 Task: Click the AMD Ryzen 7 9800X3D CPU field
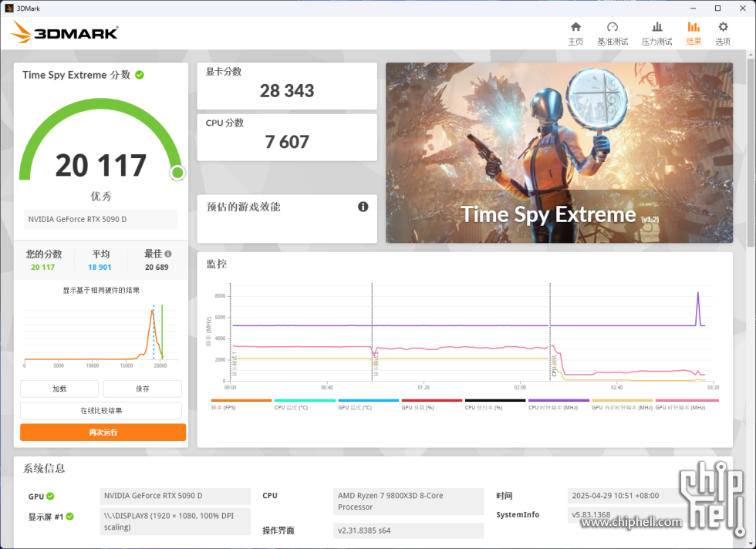click(408, 501)
